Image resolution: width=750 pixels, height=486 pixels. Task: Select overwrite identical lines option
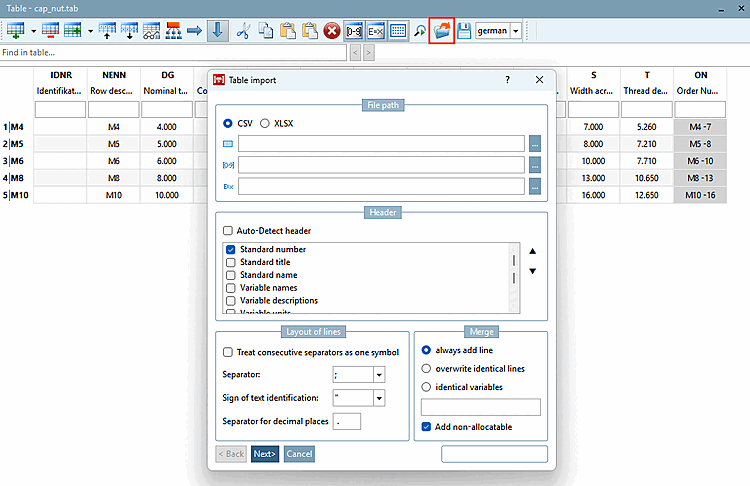pyautogui.click(x=427, y=368)
